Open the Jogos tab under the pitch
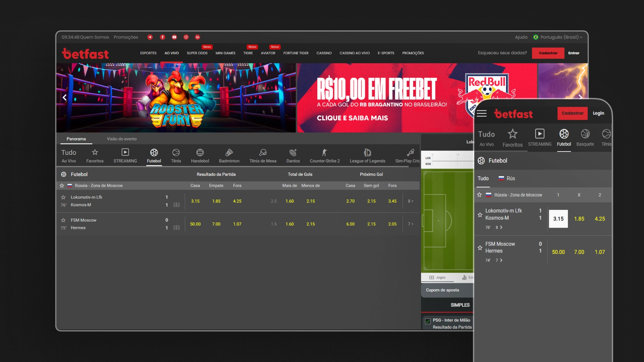Screen dimensions: 644x362 click(x=437, y=278)
